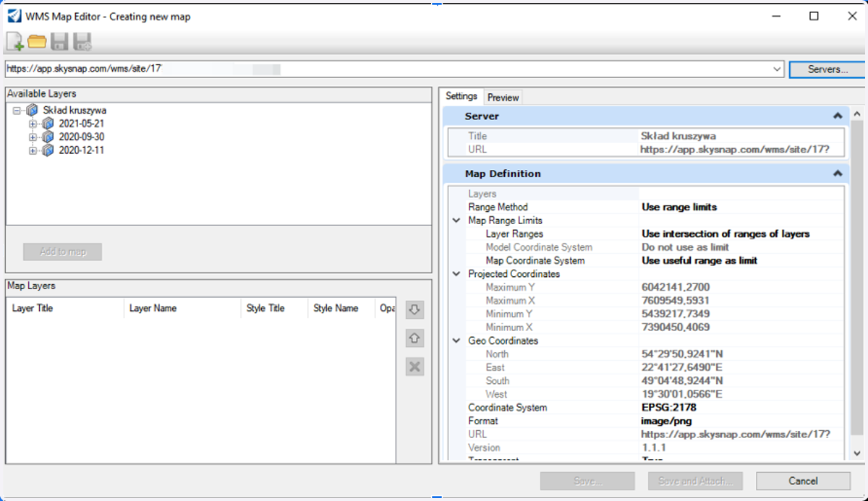Click the Save As disk icon
868x501 pixels.
coord(82,42)
